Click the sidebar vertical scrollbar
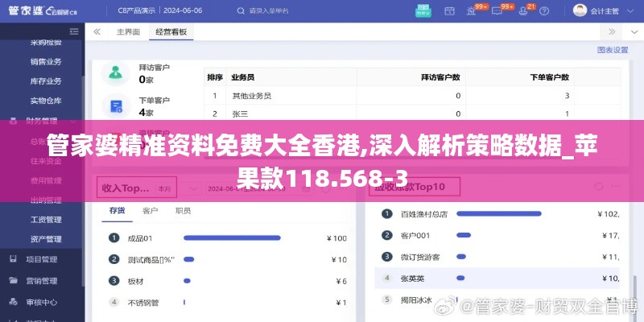The height and width of the screenshot is (322, 644). point(84,180)
